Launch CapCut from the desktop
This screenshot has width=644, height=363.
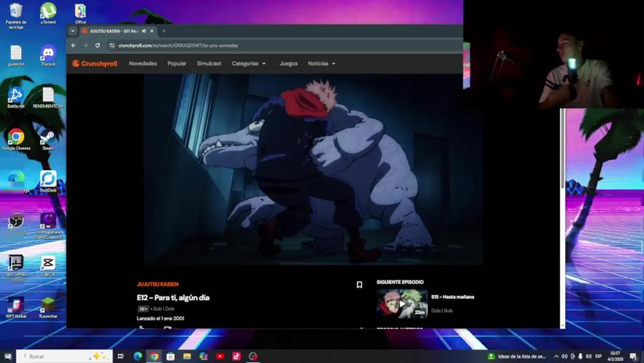click(x=48, y=266)
